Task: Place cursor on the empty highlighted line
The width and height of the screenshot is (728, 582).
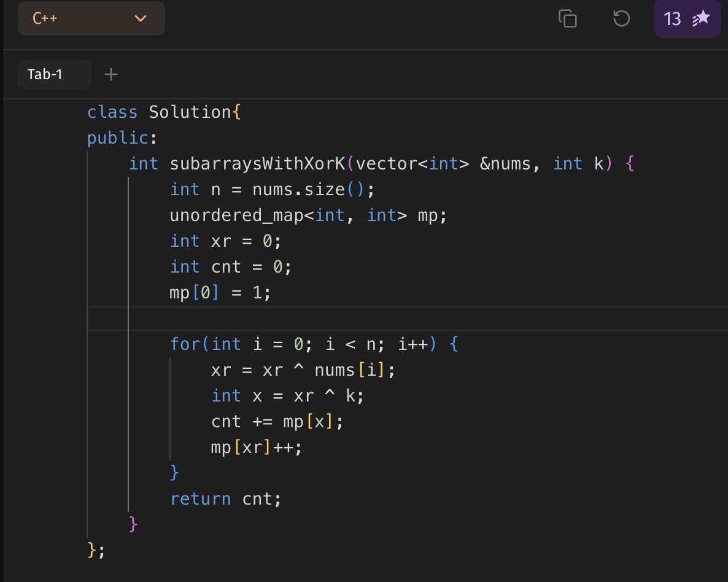Action: click(408, 319)
